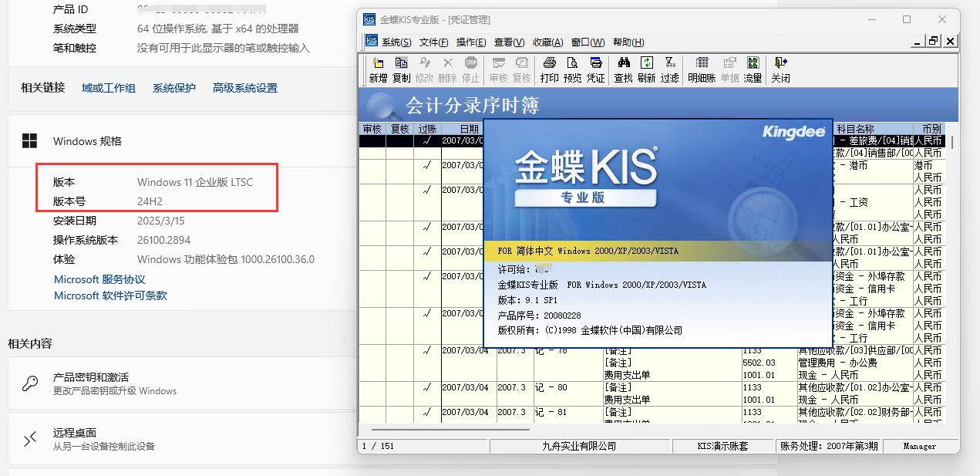Open the Microsoft 服务协议 link
Viewport: 980px width, 476px height.
[x=99, y=279]
